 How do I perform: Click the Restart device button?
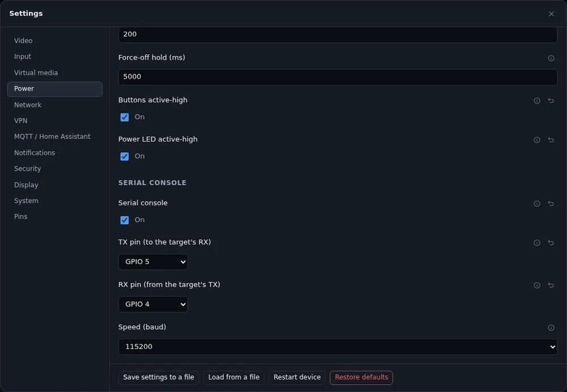point(297,377)
